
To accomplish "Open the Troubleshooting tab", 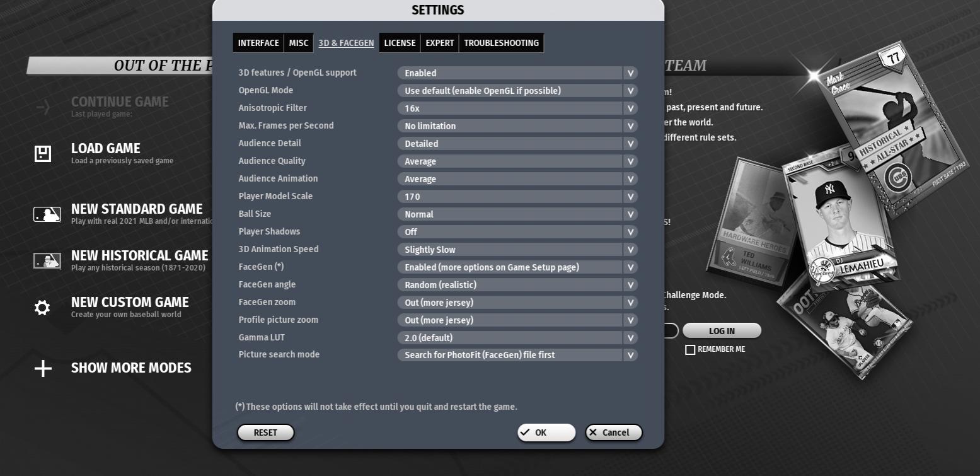I will click(501, 43).
